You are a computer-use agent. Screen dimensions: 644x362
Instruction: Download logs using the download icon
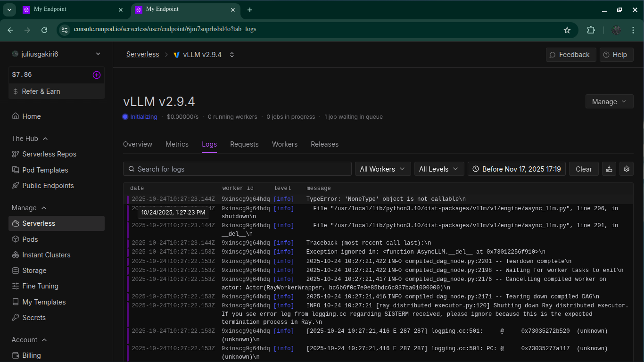(x=609, y=169)
